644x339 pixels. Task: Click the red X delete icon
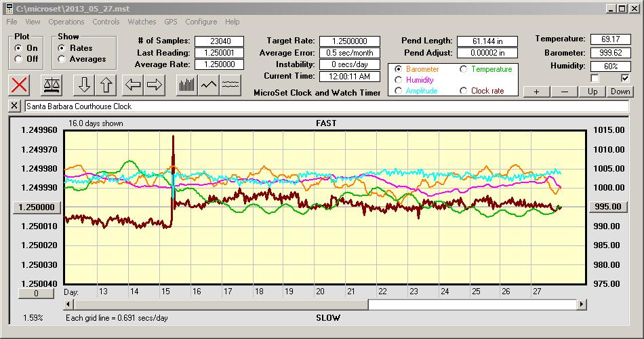(x=21, y=85)
